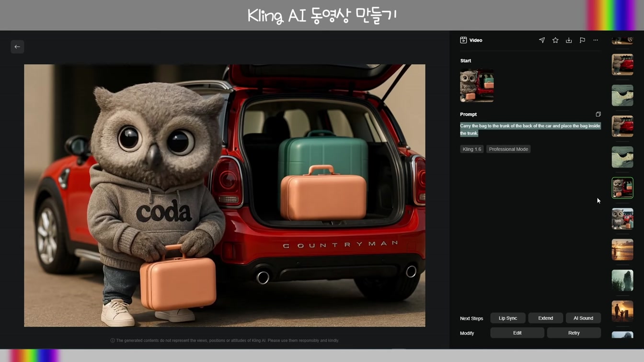Open the misty figure history thumbnail
The image size is (644, 362).
[x=622, y=280]
